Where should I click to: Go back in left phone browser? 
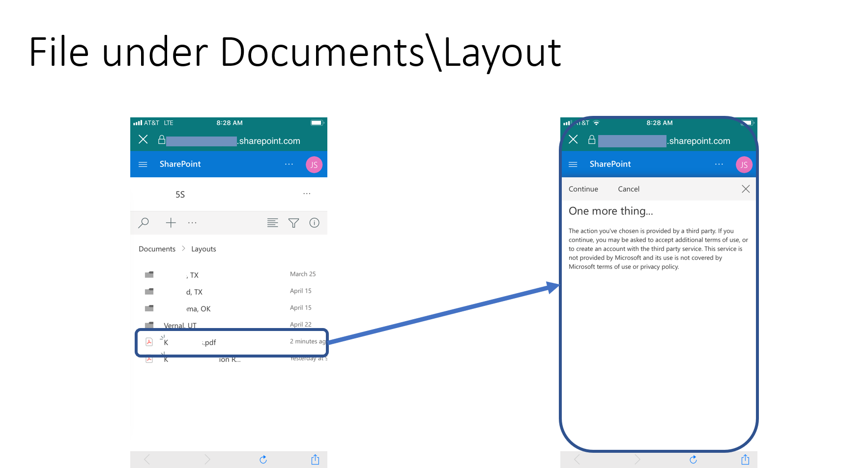[146, 460]
